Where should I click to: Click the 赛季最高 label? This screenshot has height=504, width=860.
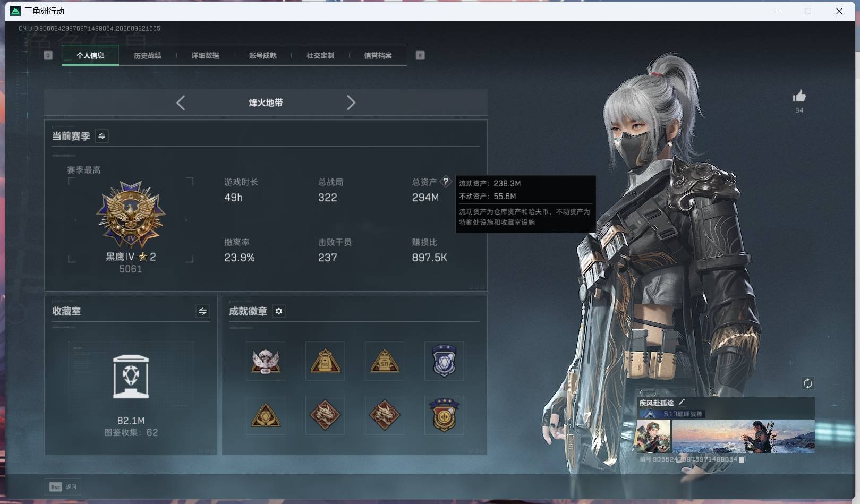[84, 170]
